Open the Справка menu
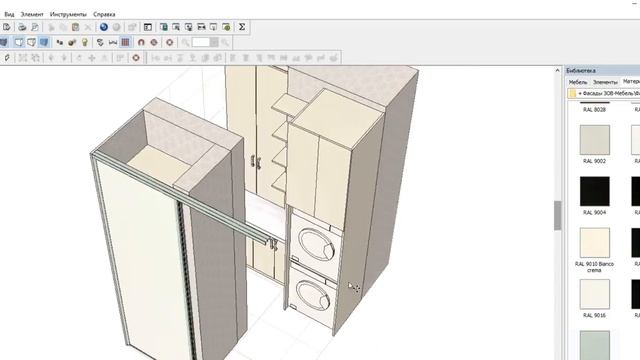The height and width of the screenshot is (360, 640). (x=104, y=14)
